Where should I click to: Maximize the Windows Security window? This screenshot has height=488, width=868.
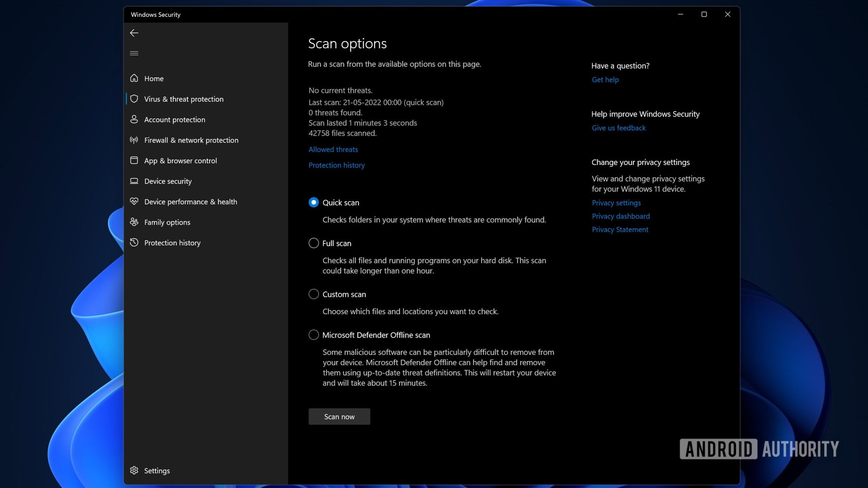pos(704,14)
